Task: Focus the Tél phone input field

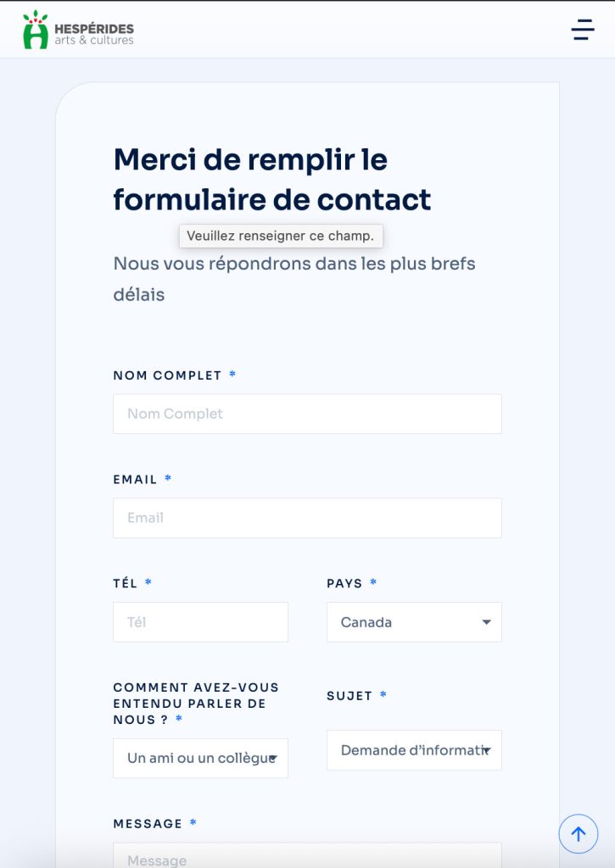Action: pyautogui.click(x=200, y=622)
